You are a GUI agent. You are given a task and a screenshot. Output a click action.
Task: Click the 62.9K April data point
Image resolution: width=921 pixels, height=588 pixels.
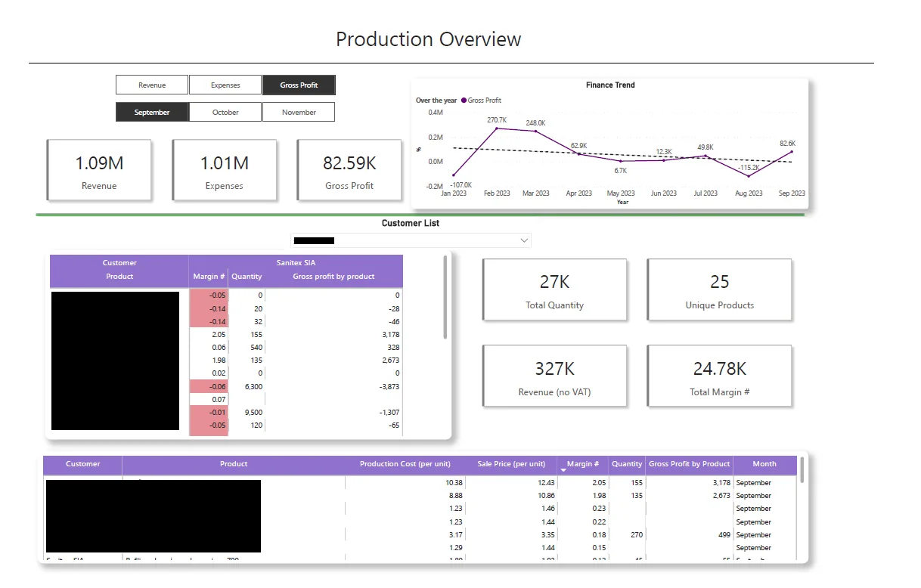point(579,154)
